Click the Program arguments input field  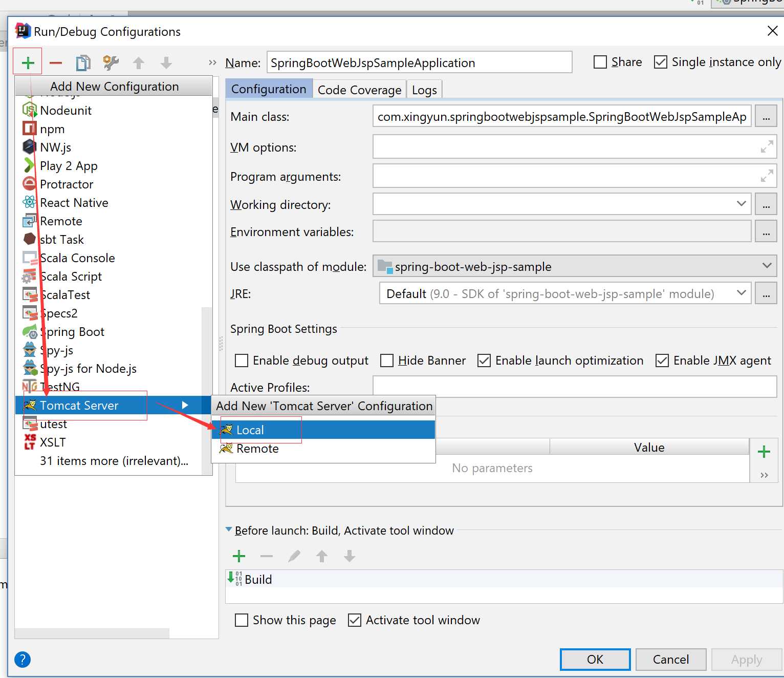point(575,176)
